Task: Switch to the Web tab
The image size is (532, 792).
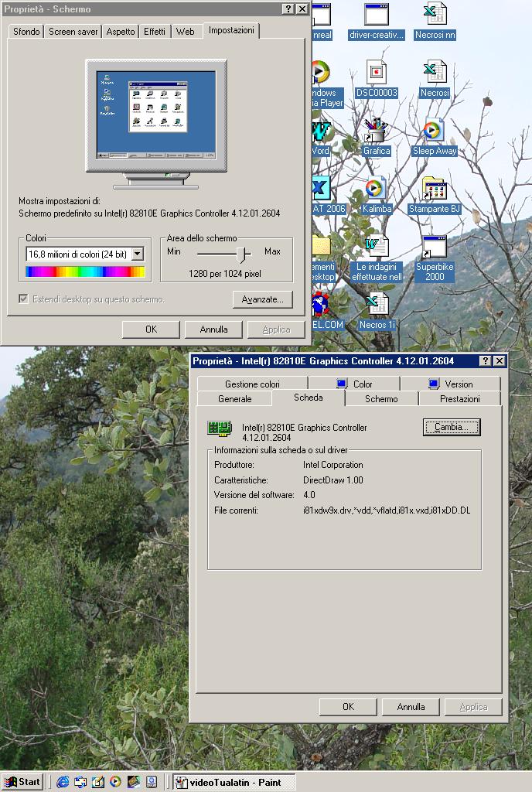Action: [186, 31]
